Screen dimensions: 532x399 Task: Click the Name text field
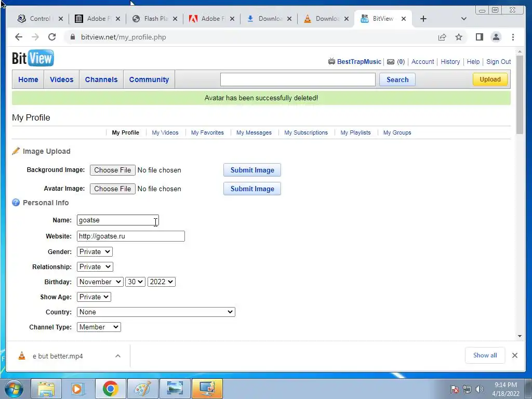pyautogui.click(x=118, y=220)
